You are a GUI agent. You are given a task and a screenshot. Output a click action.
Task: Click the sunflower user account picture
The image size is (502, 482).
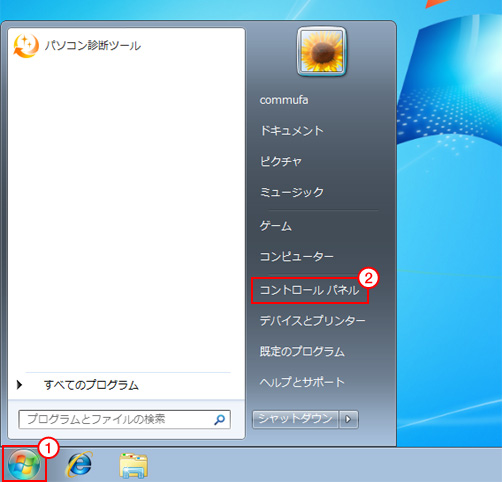click(322, 51)
